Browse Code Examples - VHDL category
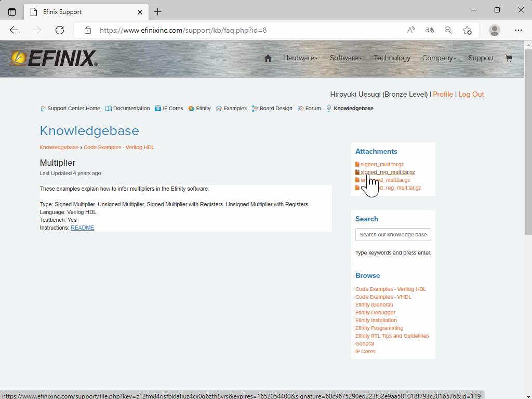This screenshot has width=532, height=399. [x=383, y=297]
